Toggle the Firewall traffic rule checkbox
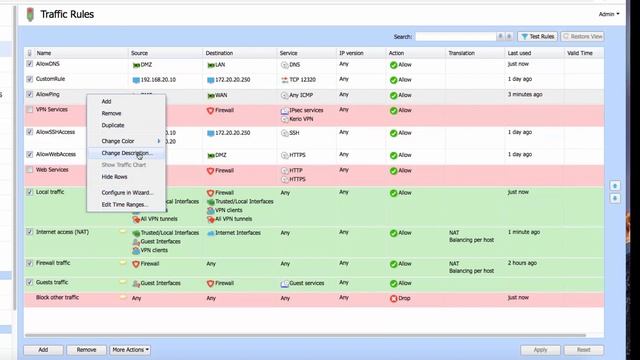This screenshot has width=640, height=360. pos(29,263)
